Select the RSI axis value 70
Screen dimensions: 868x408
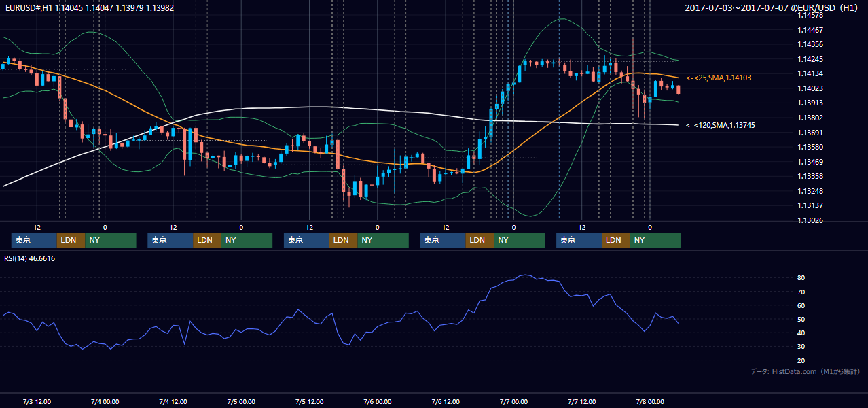click(x=801, y=292)
